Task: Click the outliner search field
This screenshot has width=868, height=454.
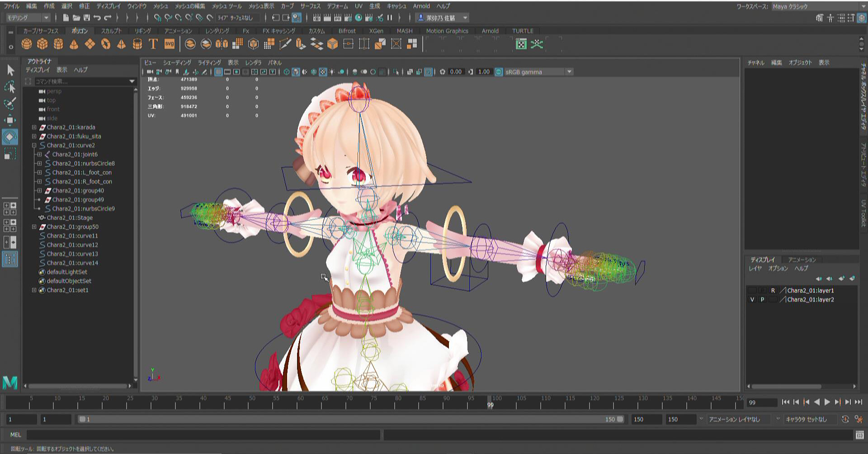Action: (x=85, y=81)
